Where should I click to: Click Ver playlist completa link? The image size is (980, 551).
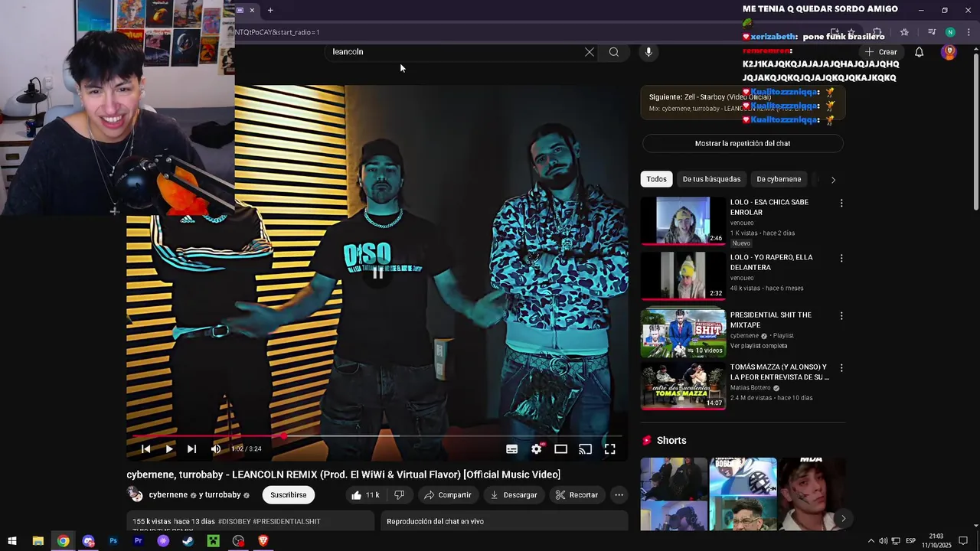(759, 346)
